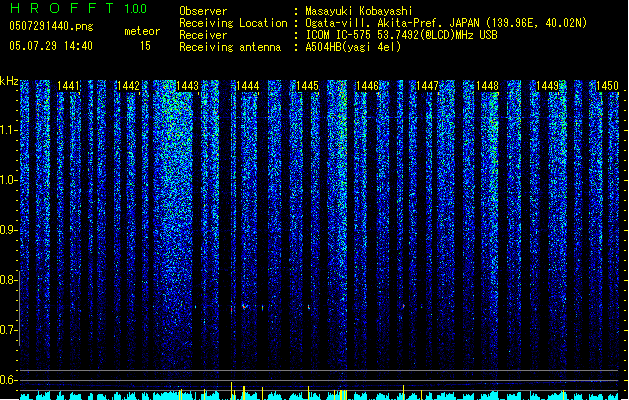Viewport: 629px width, 400px height.
Task: Click the 1.0 kHz axis label
Action: click(8, 180)
